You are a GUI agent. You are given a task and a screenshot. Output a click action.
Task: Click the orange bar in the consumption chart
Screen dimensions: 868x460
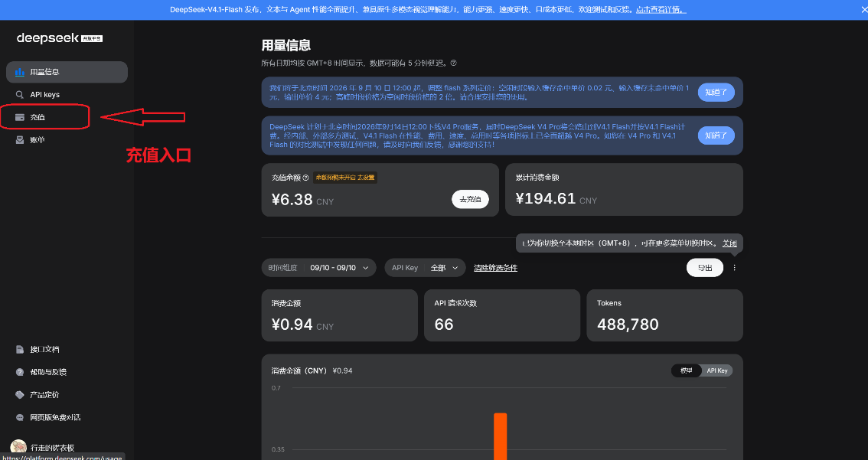point(501,436)
